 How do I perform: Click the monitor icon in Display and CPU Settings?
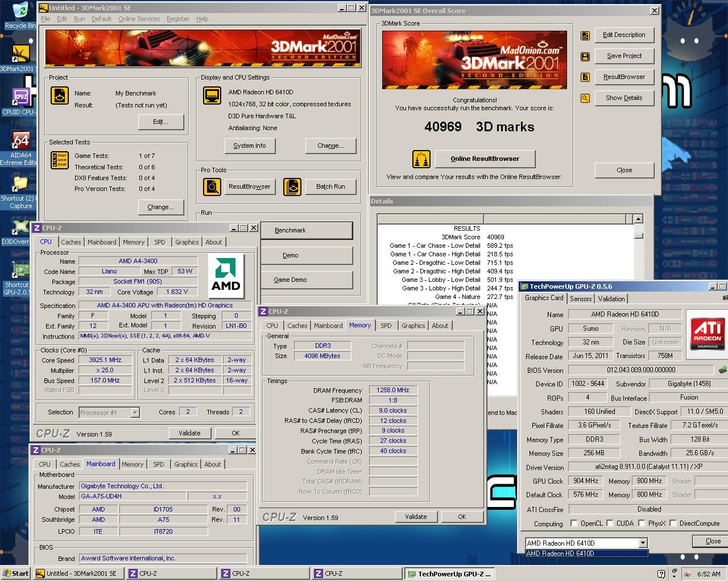click(x=212, y=95)
